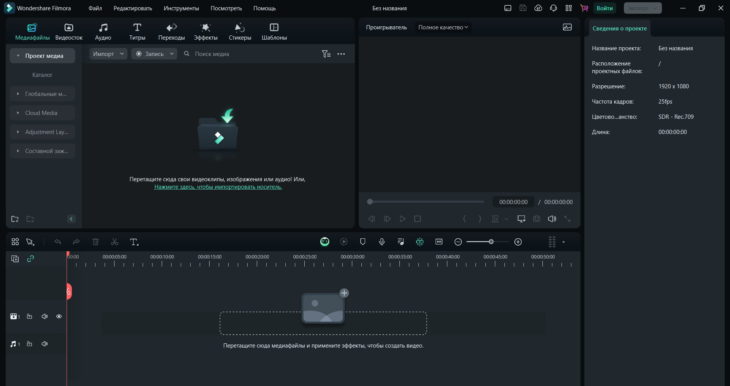Open the audio mixer icon
Image resolution: width=730 pixels, height=386 pixels.
pos(401,242)
